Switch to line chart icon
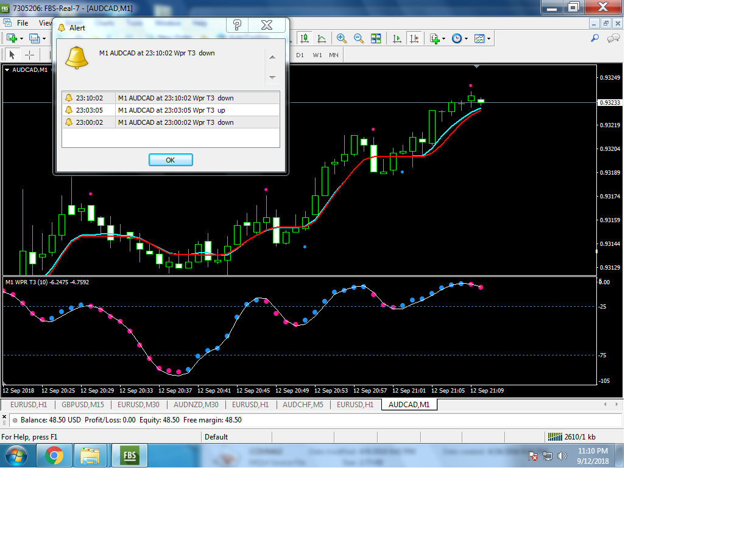 [x=322, y=38]
